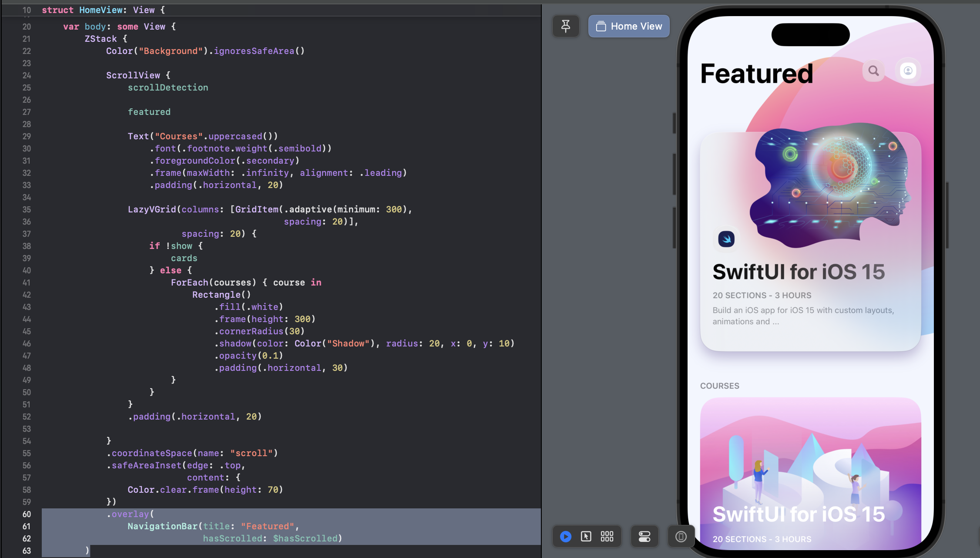Tap the profile avatar icon in preview

[908, 71]
